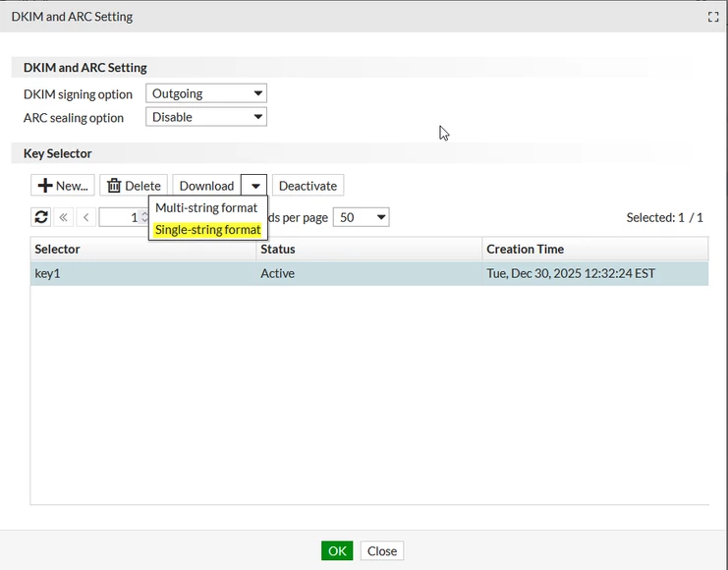Viewport: 728px width, 570px height.
Task: Select the key1 selector row
Action: (369, 273)
